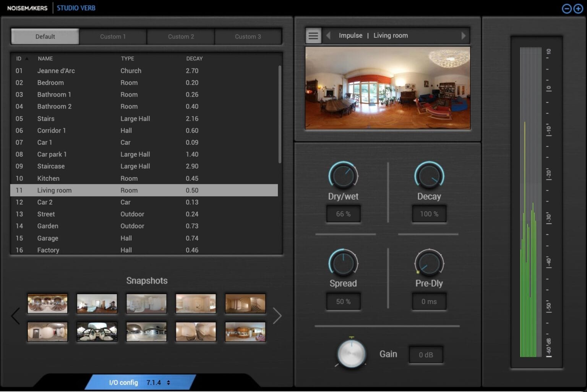
Task: Show next snapshots page
Action: click(277, 316)
